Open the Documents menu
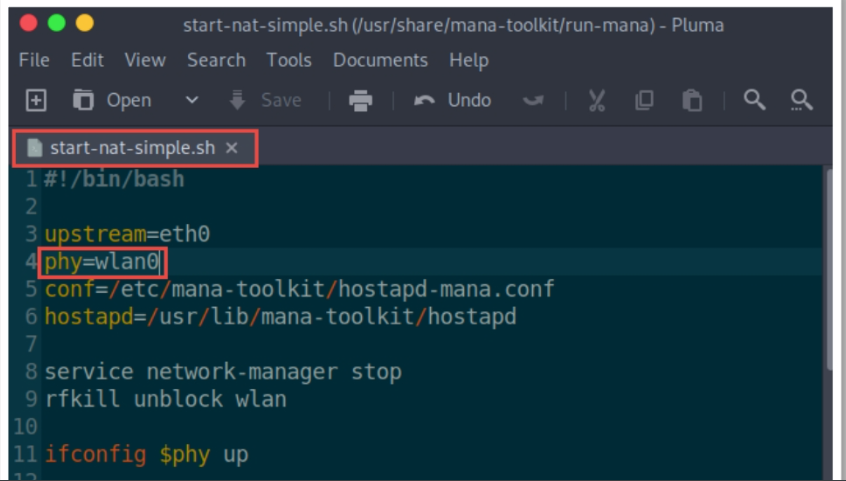The height and width of the screenshot is (481, 846). (x=380, y=60)
